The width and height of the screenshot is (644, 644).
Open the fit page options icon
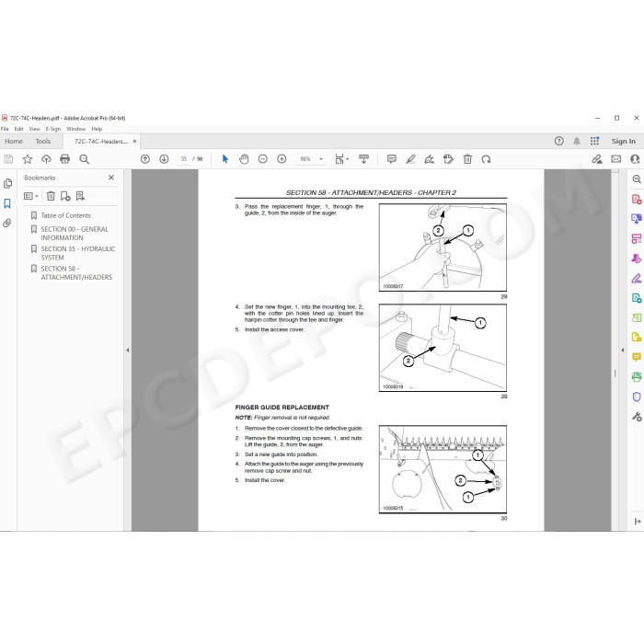[341, 159]
